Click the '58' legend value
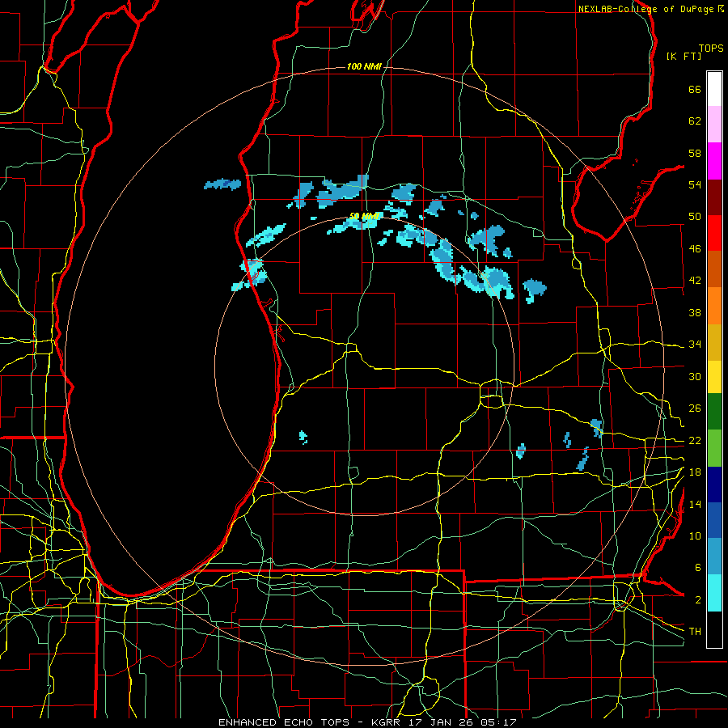 (x=695, y=153)
